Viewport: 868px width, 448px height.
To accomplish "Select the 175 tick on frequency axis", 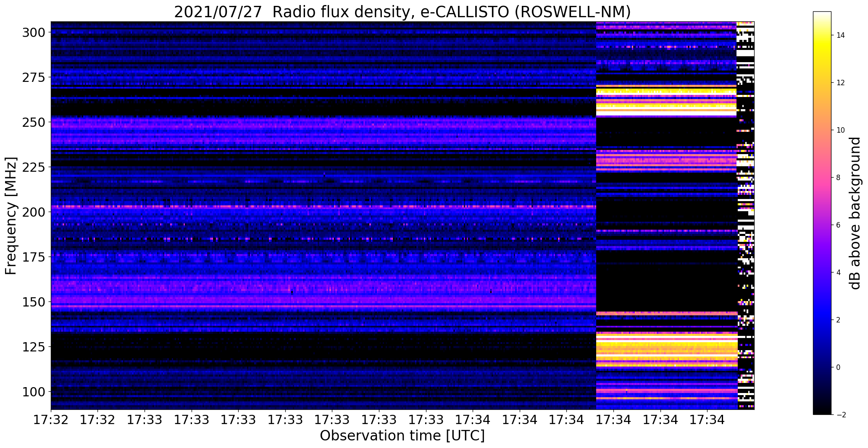I will (34, 257).
